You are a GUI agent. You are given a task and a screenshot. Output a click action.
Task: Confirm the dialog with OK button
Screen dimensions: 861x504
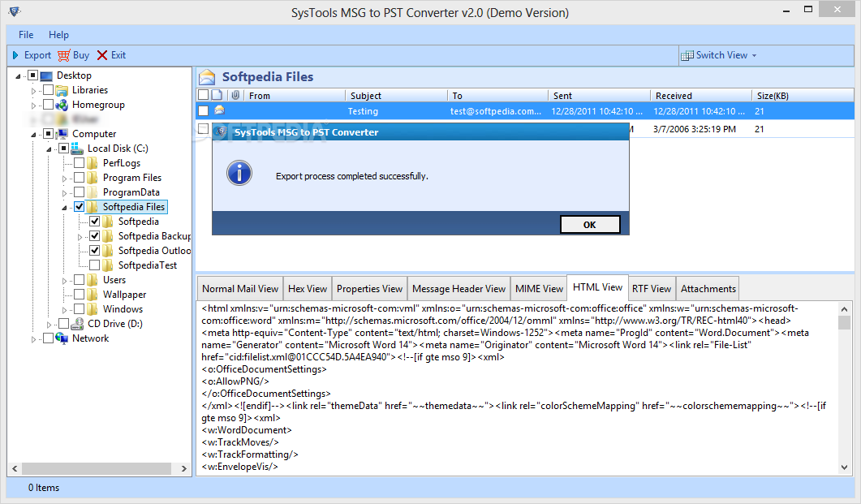(590, 225)
